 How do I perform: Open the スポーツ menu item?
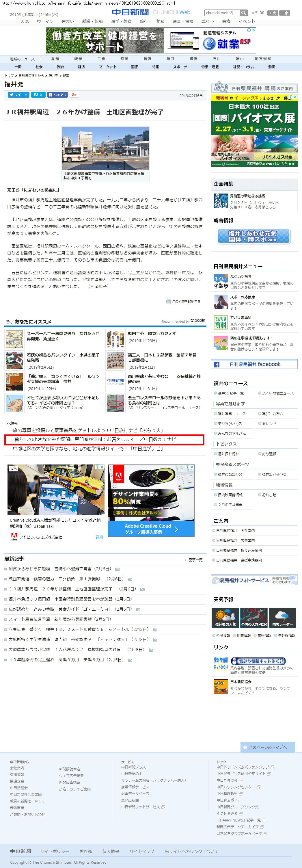(180, 67)
